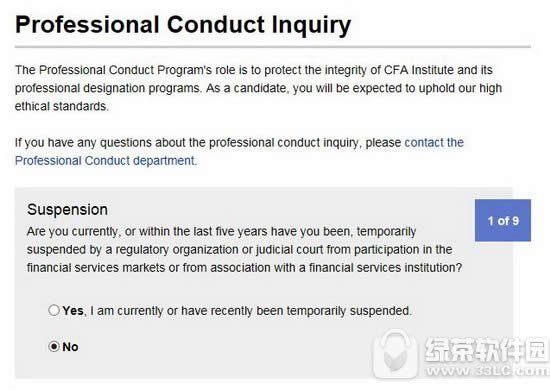The height and width of the screenshot is (390, 550).
Task: Open the 'contact the' link text
Action: coord(434,143)
